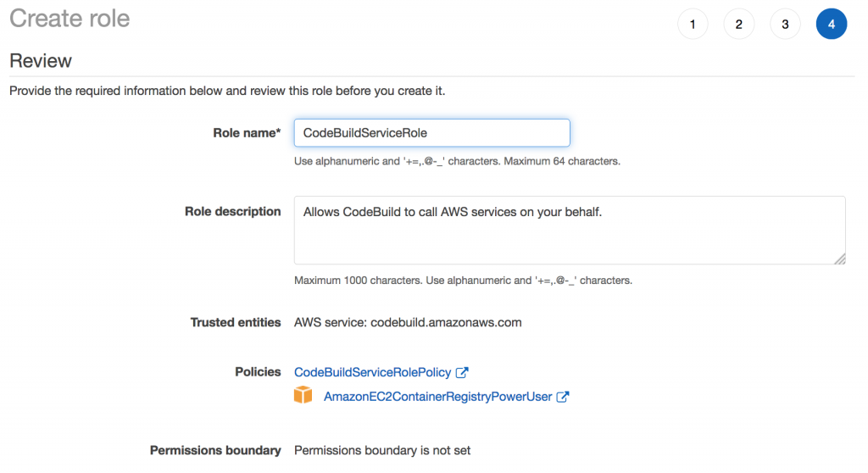The width and height of the screenshot is (868, 473).
Task: Go back to step 1 of wizard
Action: (693, 25)
